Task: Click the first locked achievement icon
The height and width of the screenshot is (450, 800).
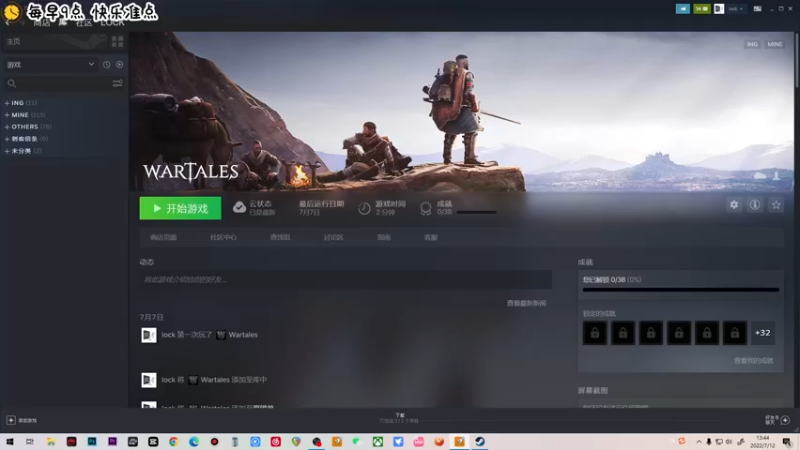Action: 595,333
